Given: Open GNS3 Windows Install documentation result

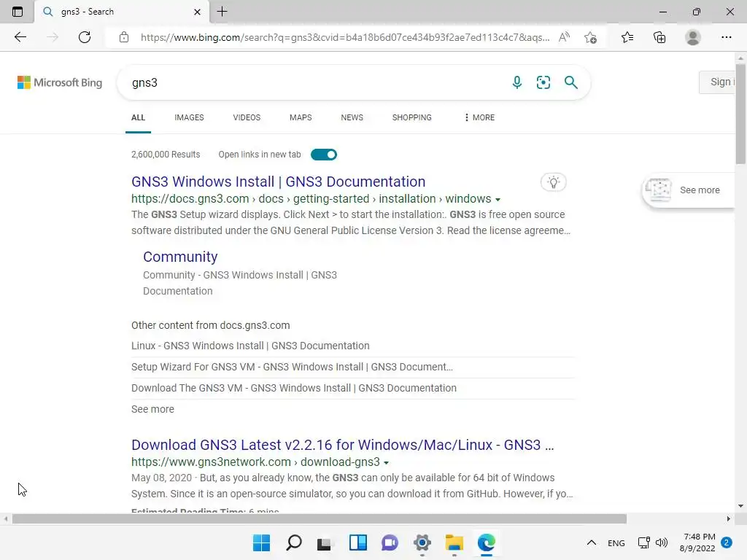Looking at the screenshot, I should pos(278,182).
